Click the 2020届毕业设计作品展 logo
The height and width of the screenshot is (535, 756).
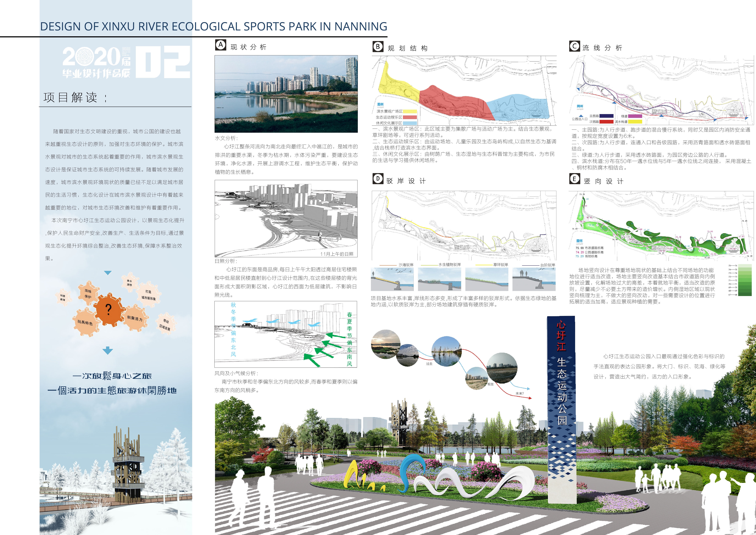96,62
